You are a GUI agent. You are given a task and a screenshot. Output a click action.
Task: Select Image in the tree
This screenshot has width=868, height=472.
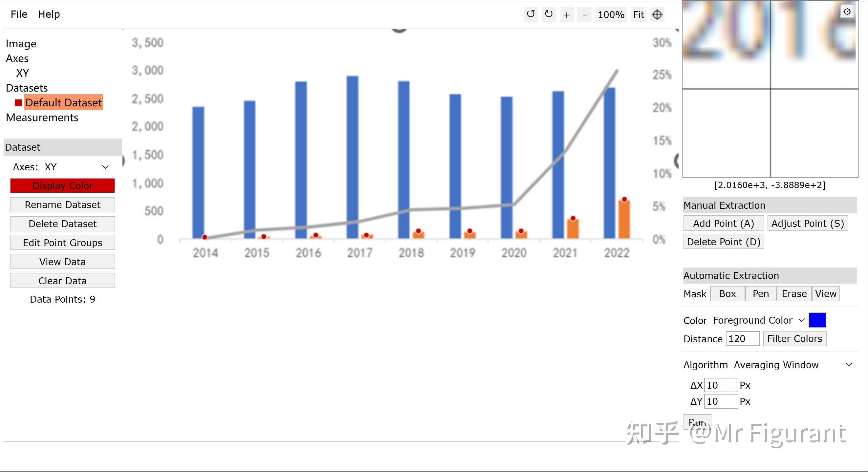pyautogui.click(x=21, y=44)
